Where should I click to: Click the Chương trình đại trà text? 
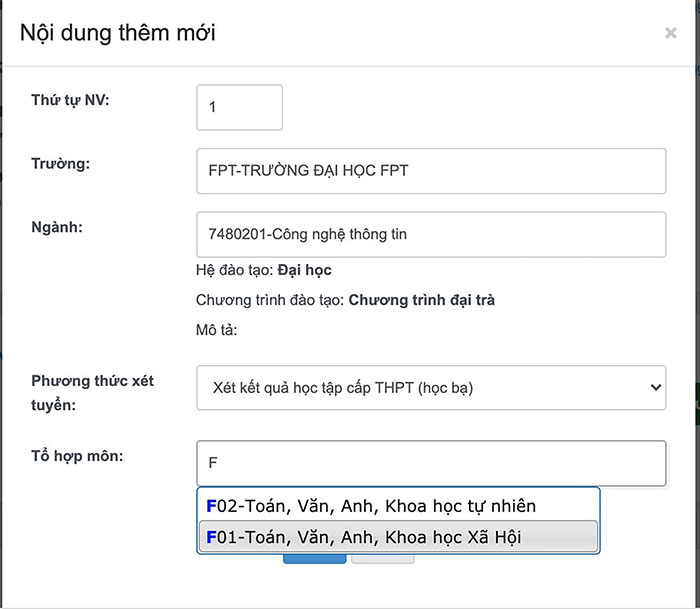point(421,300)
